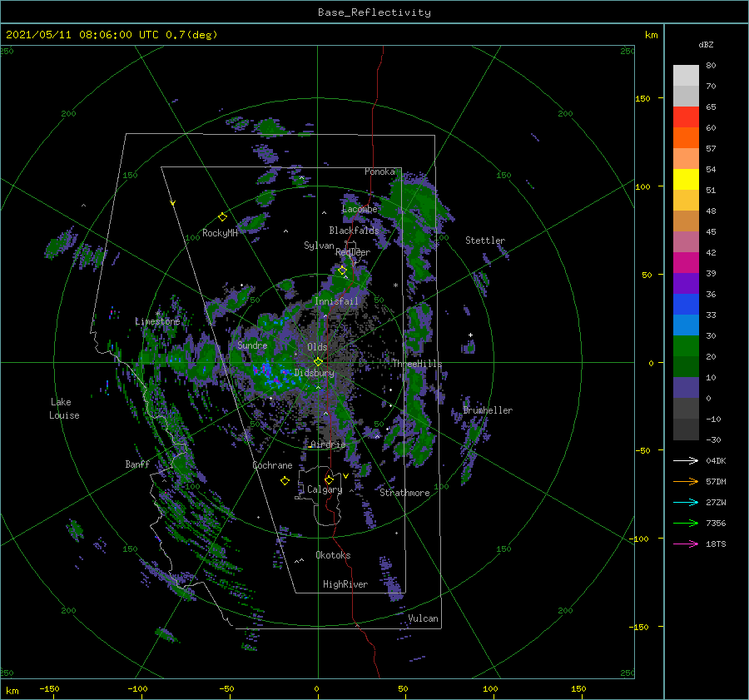Click the Banff label
The width and height of the screenshot is (749, 700).
(137, 464)
